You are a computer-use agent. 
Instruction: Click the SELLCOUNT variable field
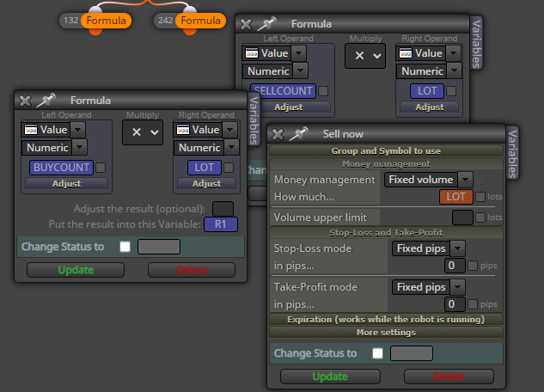pyautogui.click(x=283, y=91)
